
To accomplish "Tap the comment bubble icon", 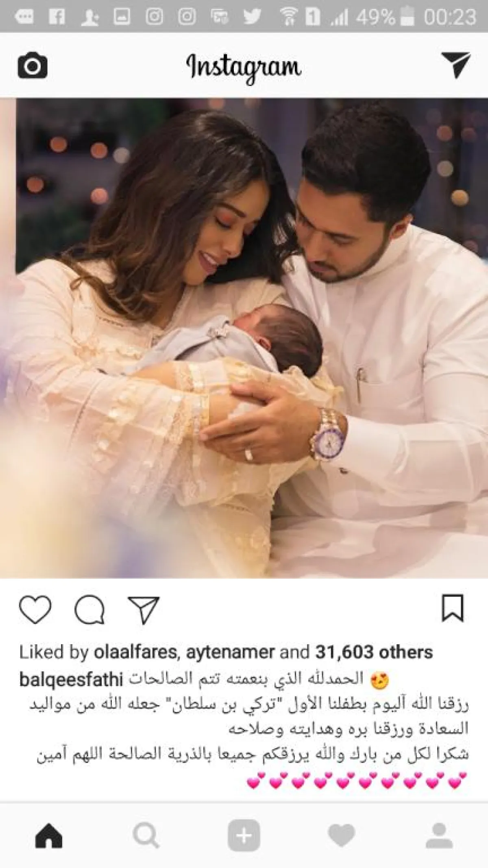I will pyautogui.click(x=90, y=610).
